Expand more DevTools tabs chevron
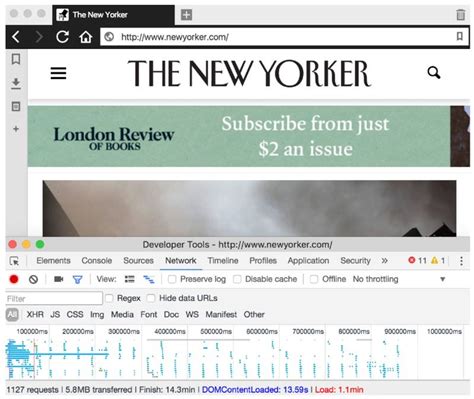 (x=384, y=260)
